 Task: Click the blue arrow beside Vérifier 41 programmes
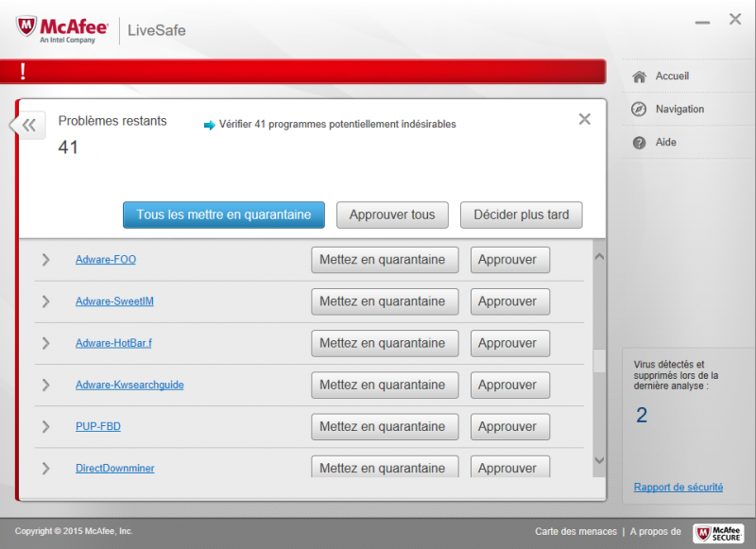pyautogui.click(x=209, y=126)
